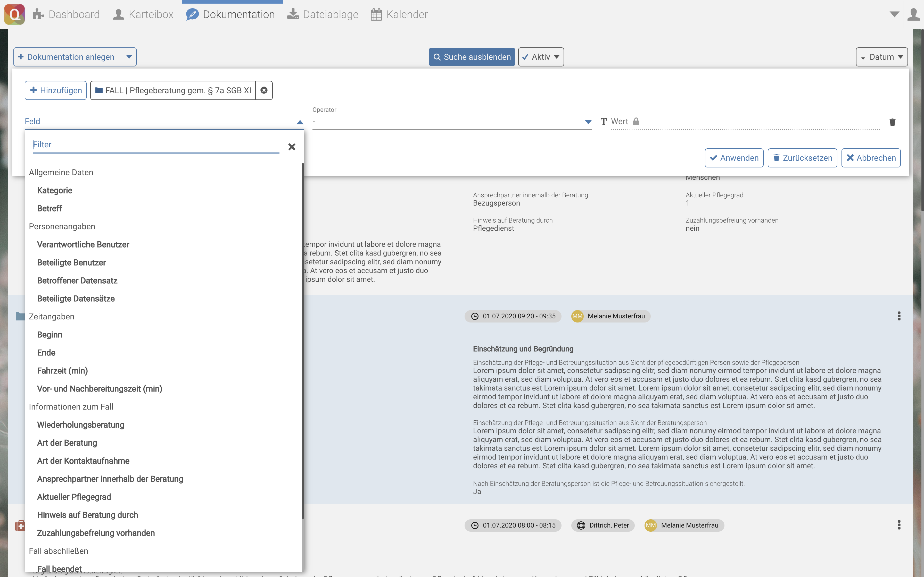The width and height of the screenshot is (924, 577).
Task: Toggle the Aktiv status filter
Action: (x=541, y=57)
